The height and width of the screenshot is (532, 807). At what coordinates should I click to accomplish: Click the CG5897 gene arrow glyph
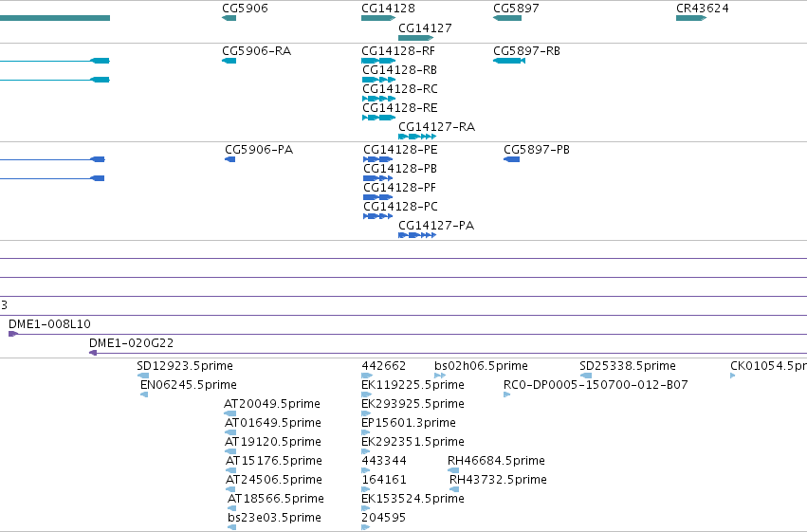tap(507, 18)
